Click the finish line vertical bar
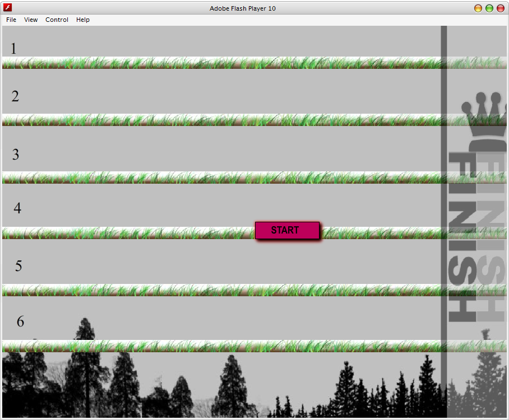Image resolution: width=509 pixels, height=420 pixels. pyautogui.click(x=442, y=168)
